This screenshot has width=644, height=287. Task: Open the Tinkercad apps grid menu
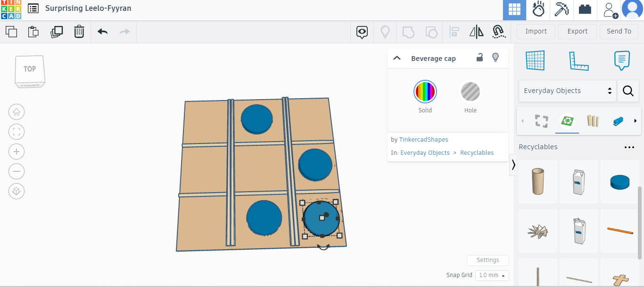pos(514,10)
